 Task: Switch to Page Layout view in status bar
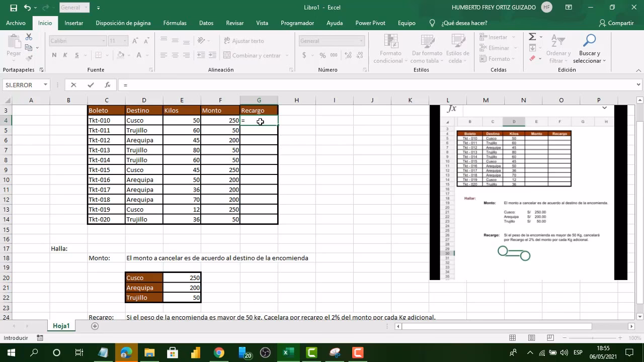click(531, 338)
